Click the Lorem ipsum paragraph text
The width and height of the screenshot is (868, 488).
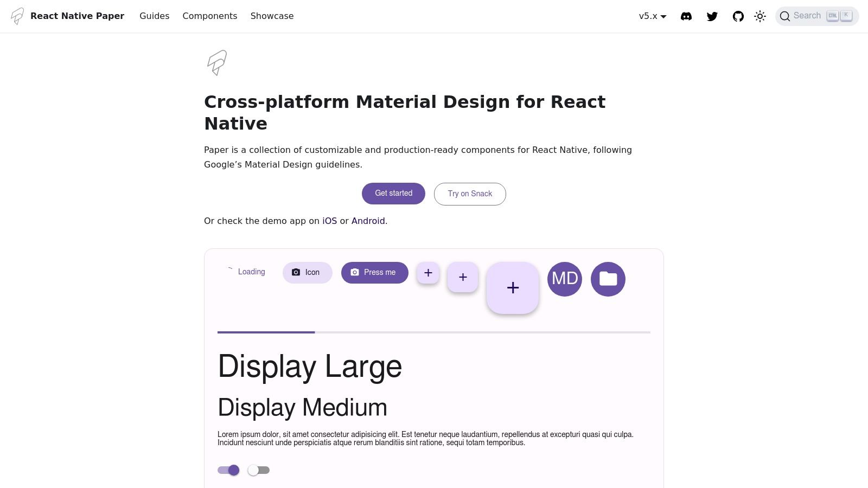tap(426, 439)
